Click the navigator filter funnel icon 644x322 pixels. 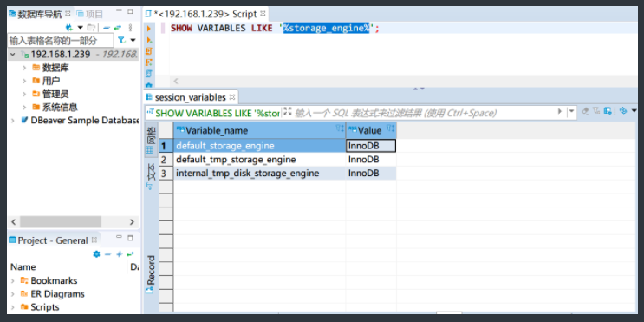pyautogui.click(x=121, y=40)
